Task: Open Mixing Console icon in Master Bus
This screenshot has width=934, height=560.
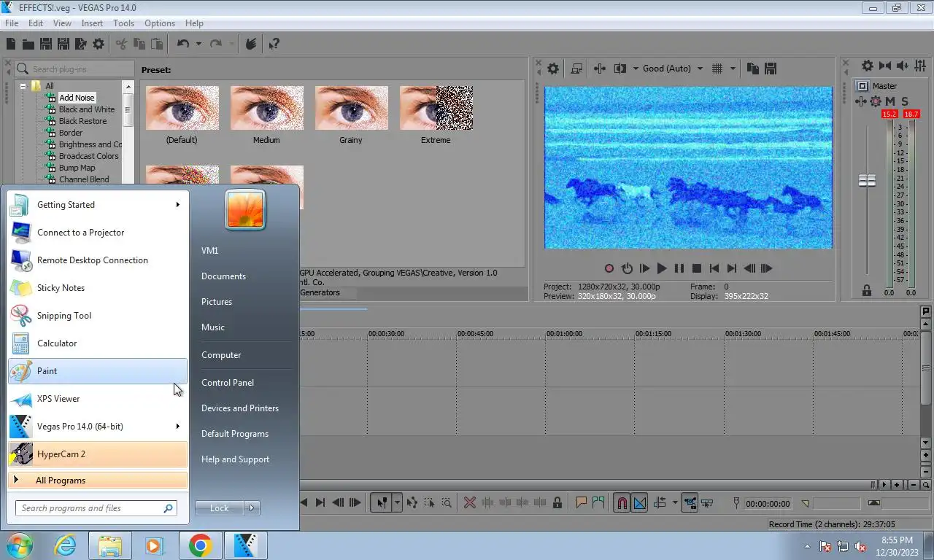Action: 920,66
